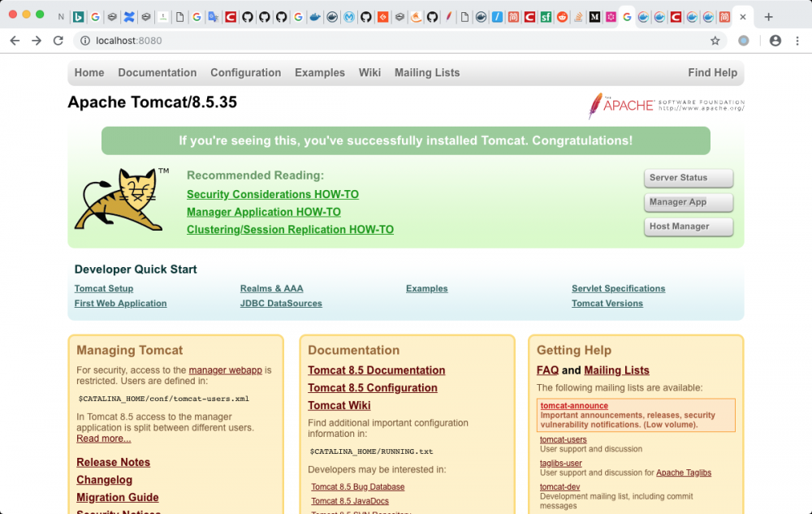Click the browser forward arrow
812x514 pixels.
tap(37, 41)
